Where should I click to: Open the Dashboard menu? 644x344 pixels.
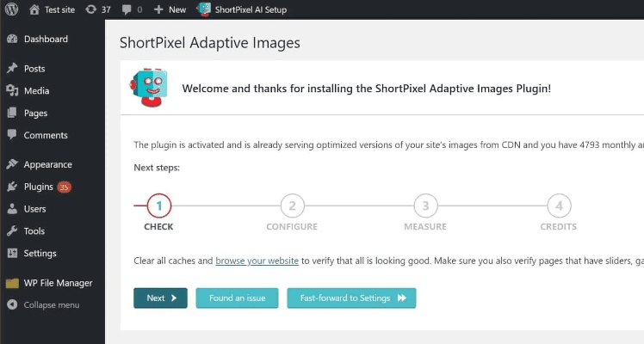click(45, 39)
